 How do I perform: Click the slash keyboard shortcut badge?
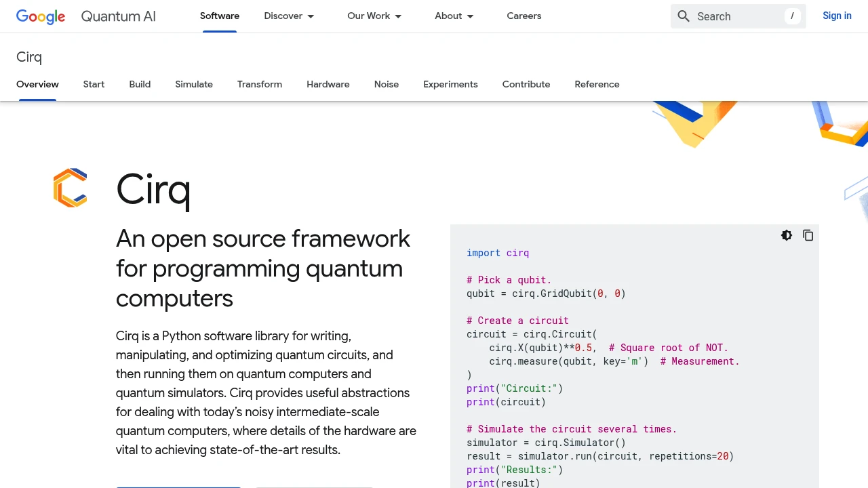[792, 16]
